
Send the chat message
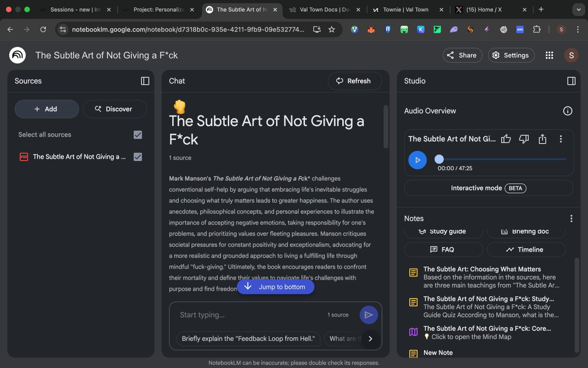[x=368, y=315]
